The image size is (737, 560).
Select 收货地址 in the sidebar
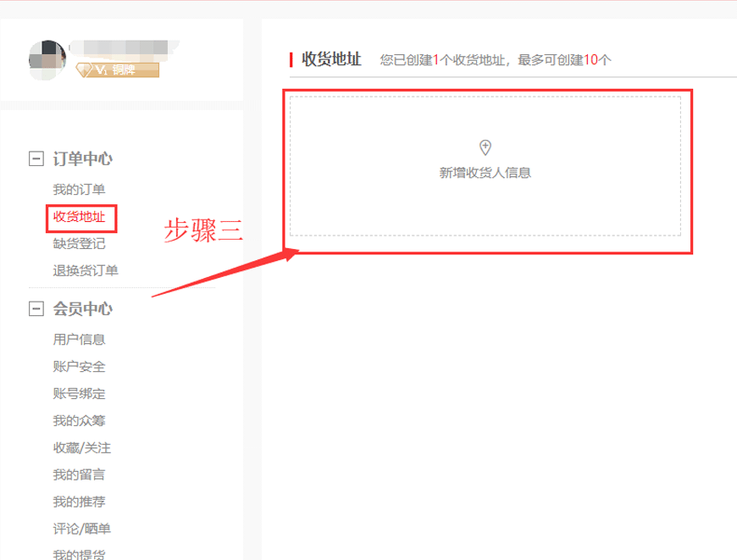[x=80, y=217]
